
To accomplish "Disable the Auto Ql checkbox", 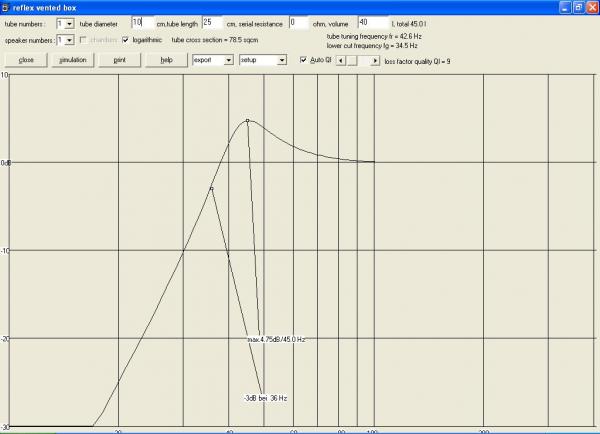I will coord(305,60).
